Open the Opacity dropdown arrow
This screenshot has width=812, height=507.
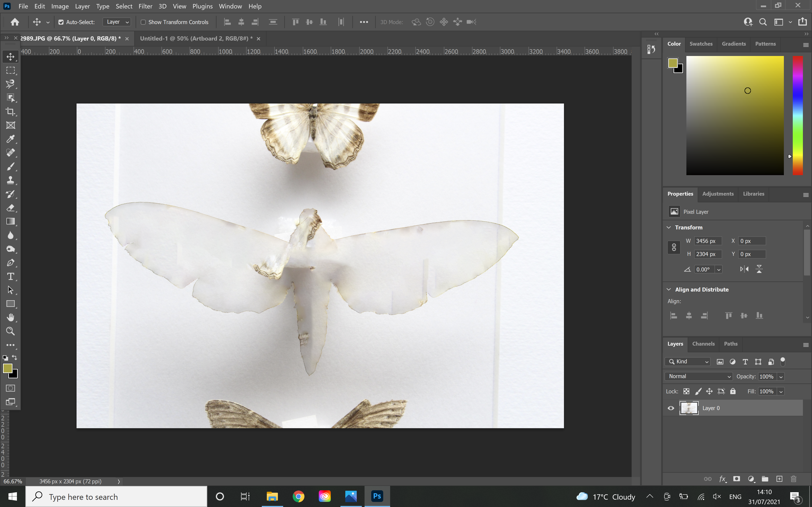(781, 377)
